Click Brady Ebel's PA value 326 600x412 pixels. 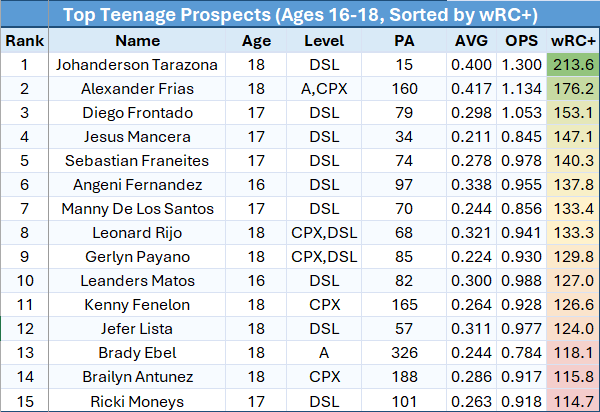(x=404, y=353)
